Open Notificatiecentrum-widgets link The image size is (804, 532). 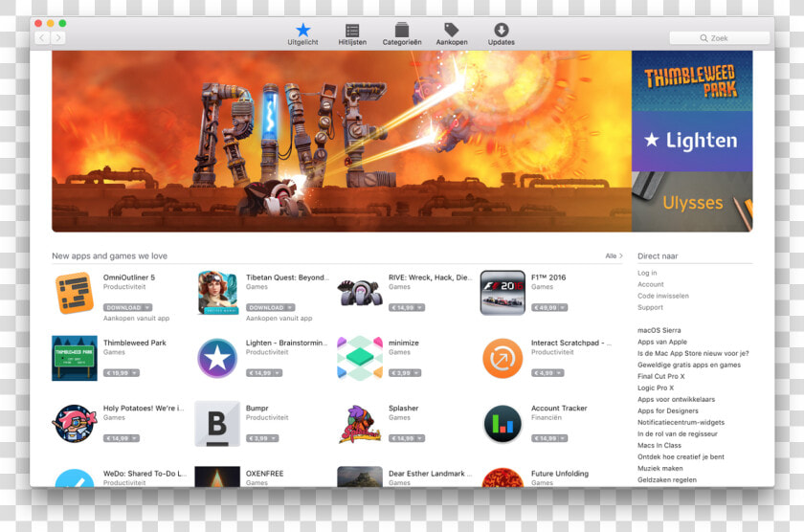[681, 422]
